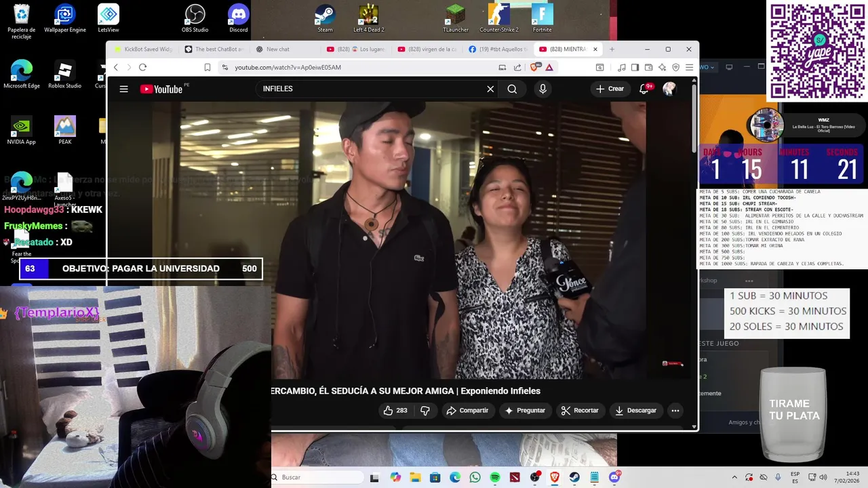Reload the YouTube page

(142, 67)
